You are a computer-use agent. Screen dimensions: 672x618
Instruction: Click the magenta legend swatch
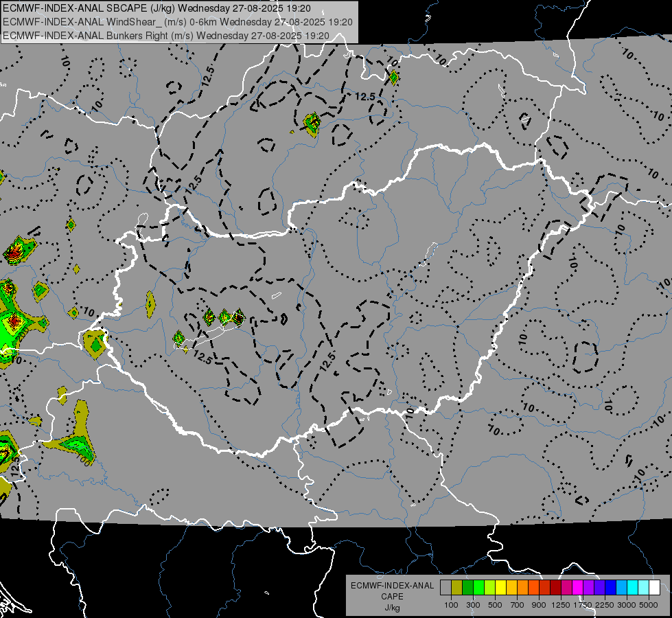(x=578, y=588)
